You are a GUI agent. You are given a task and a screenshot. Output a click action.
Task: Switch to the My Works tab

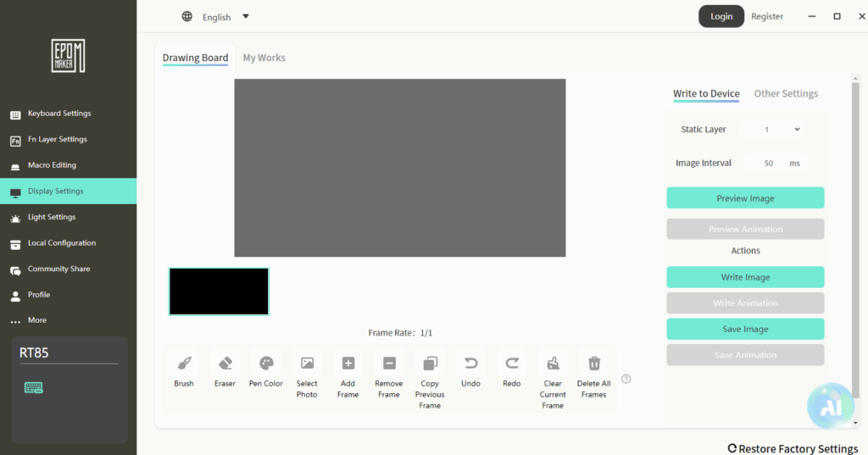coord(264,58)
